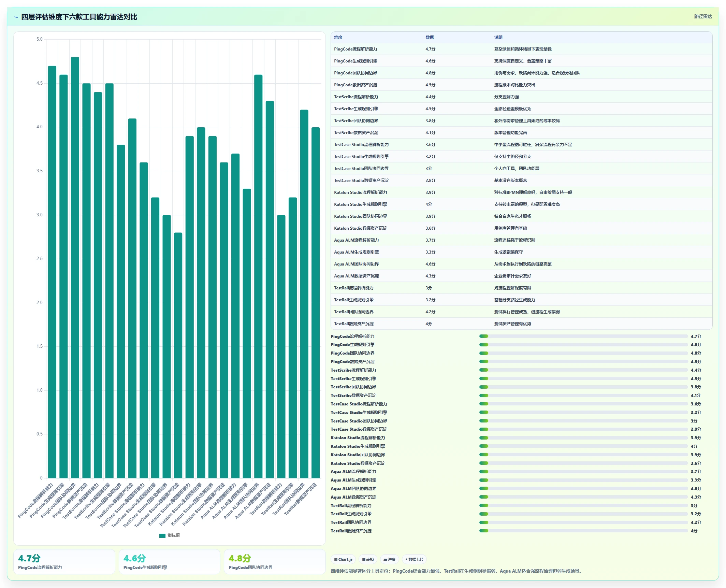Click the dashboard title 四层评估维度下六款工具能力雷达对比
Viewport: 726px width, 588px height.
79,17
